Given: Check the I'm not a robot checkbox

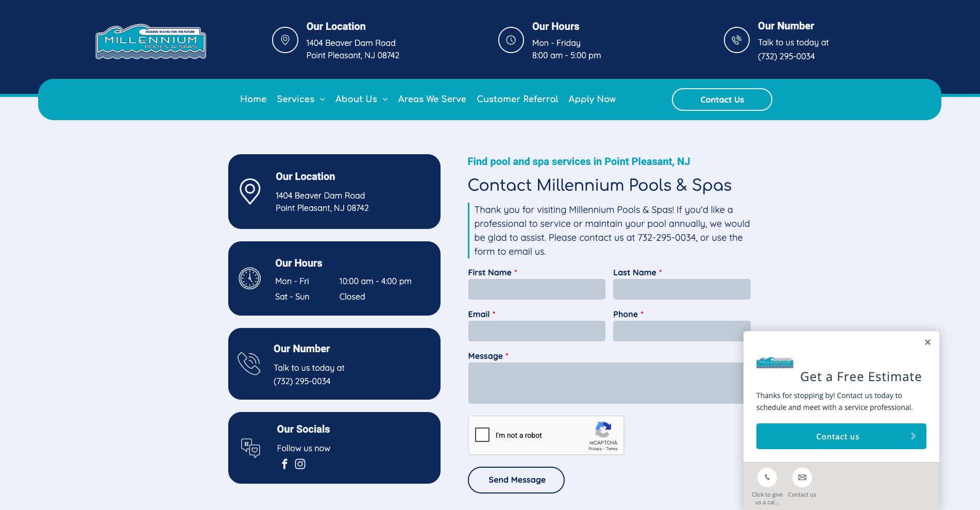Looking at the screenshot, I should click(x=482, y=435).
